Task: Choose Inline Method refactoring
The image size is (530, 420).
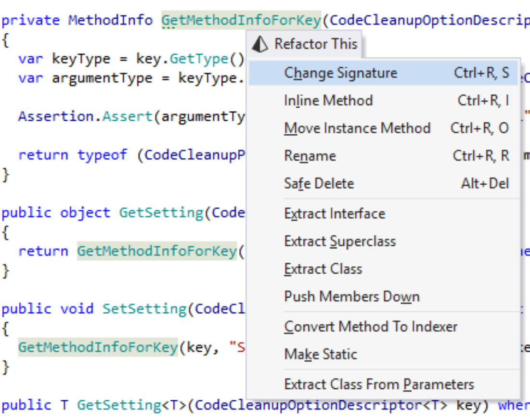Action: point(328,101)
